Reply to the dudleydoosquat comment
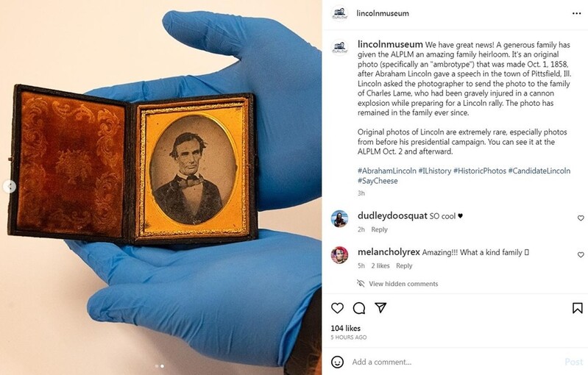Viewport: 588px width, 375px height. pyautogui.click(x=379, y=229)
